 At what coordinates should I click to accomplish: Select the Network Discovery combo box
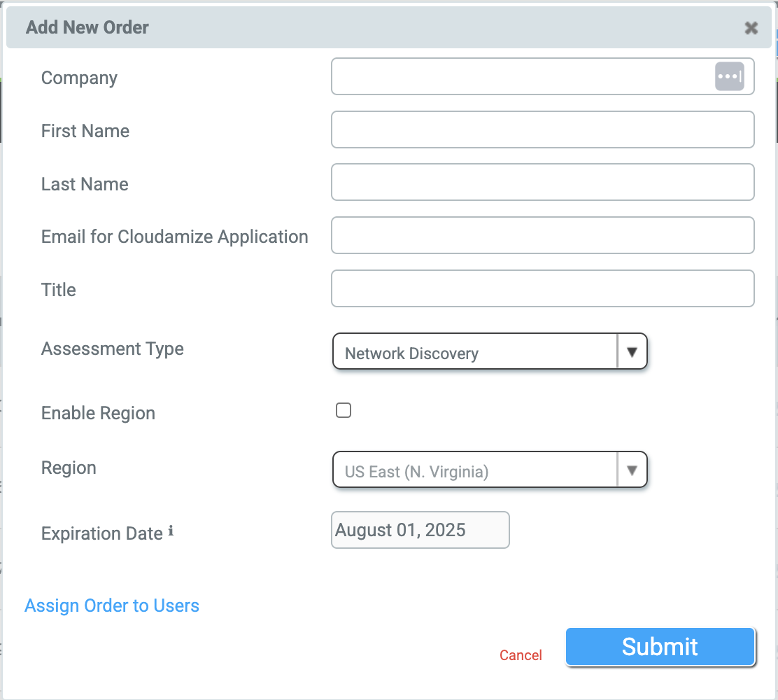[x=476, y=352]
